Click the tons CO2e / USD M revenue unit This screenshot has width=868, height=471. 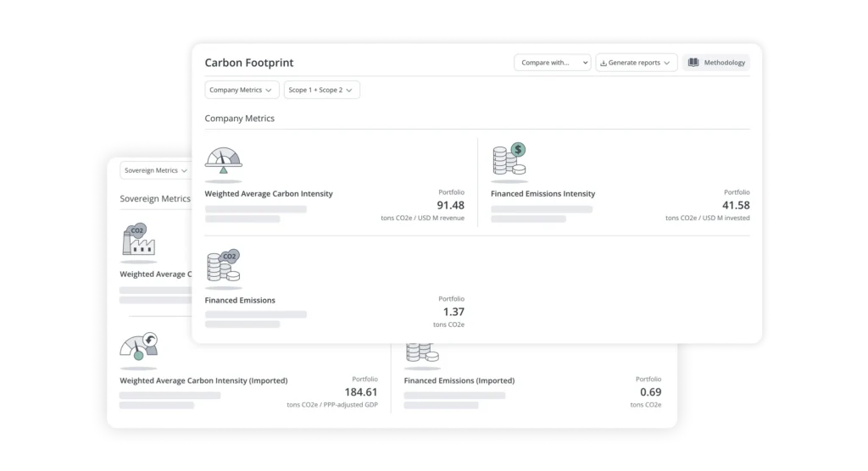pos(422,218)
